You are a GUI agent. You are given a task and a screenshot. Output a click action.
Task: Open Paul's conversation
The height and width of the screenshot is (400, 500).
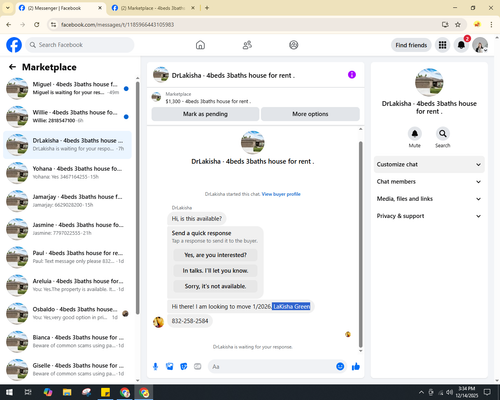68,257
